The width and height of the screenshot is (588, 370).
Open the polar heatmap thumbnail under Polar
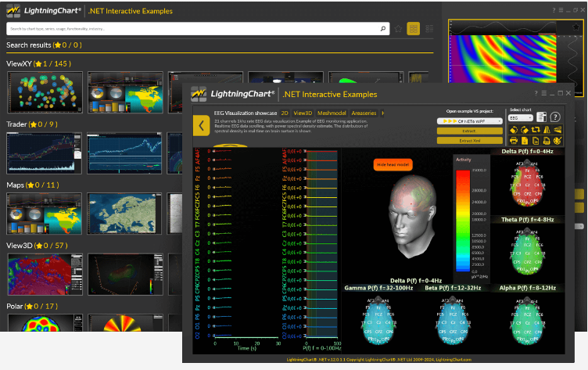pos(45,323)
